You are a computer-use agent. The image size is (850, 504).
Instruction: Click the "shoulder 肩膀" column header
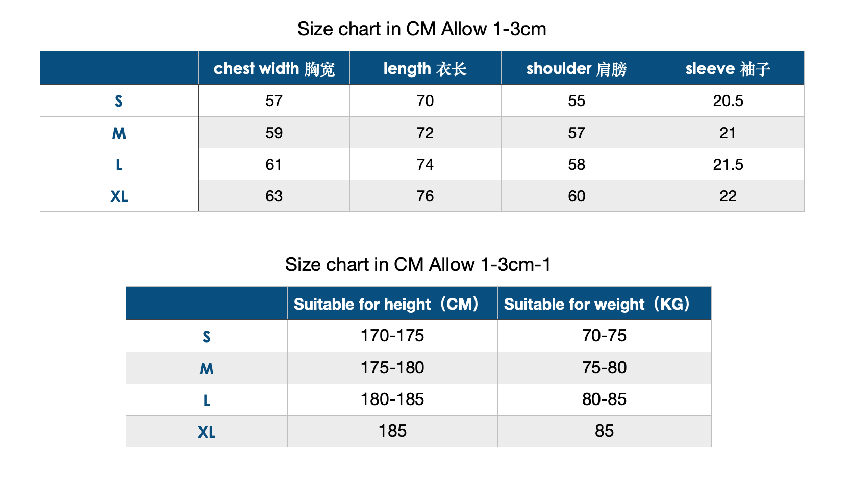point(577,68)
